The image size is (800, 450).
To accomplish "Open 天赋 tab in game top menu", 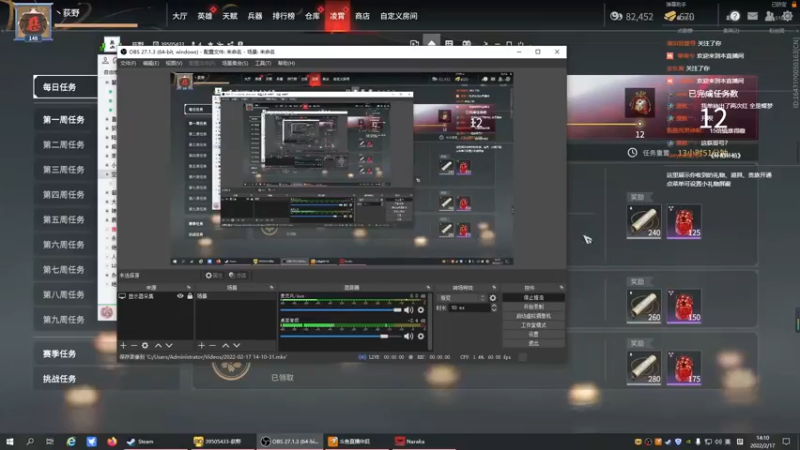I will pyautogui.click(x=230, y=16).
